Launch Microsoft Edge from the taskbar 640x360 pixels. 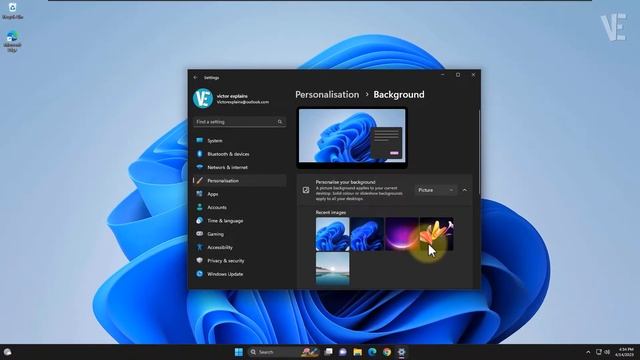click(372, 352)
